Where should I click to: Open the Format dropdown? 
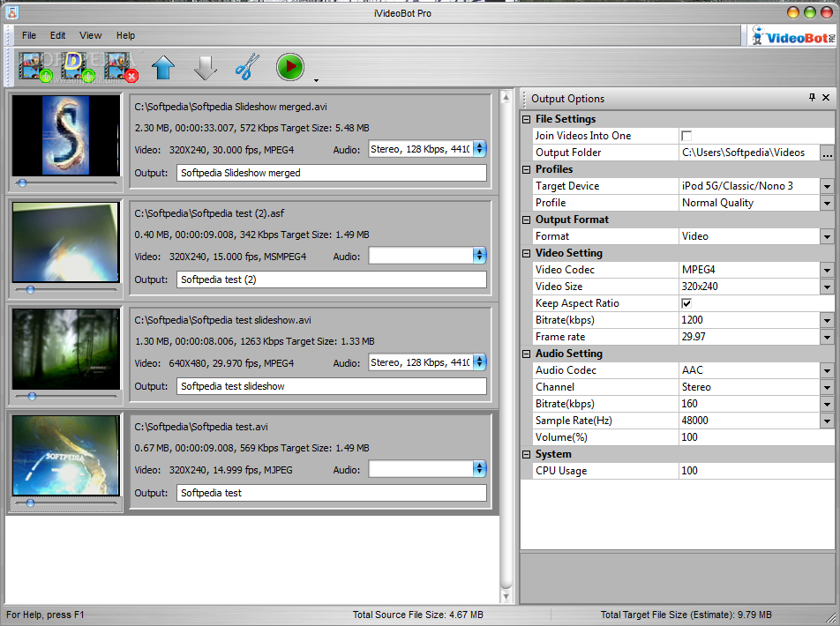coord(827,236)
